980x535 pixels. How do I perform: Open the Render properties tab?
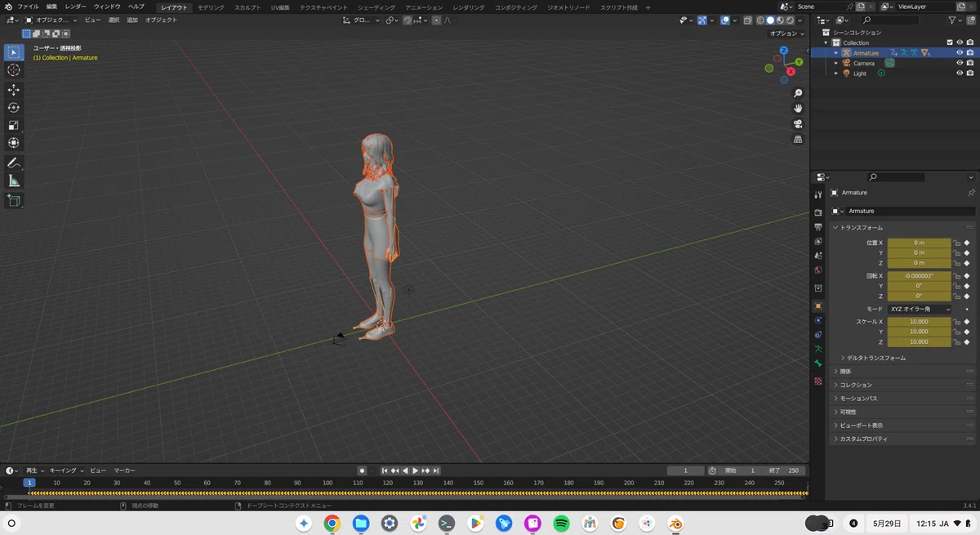818,212
